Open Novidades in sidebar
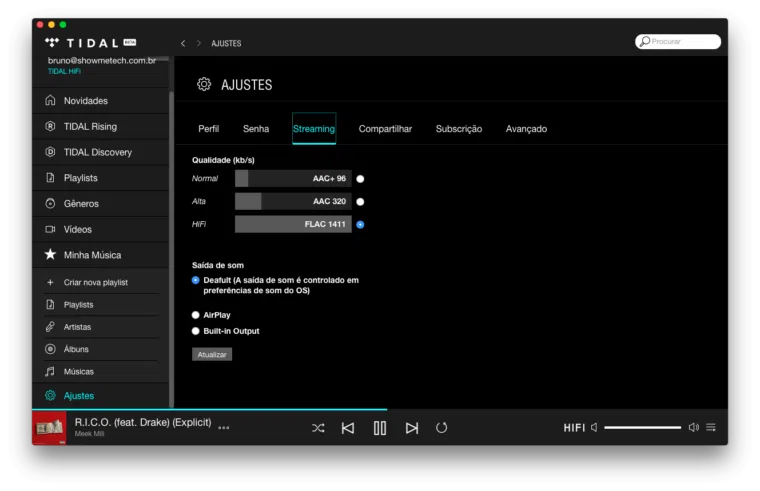The image size is (760, 491). (x=86, y=101)
